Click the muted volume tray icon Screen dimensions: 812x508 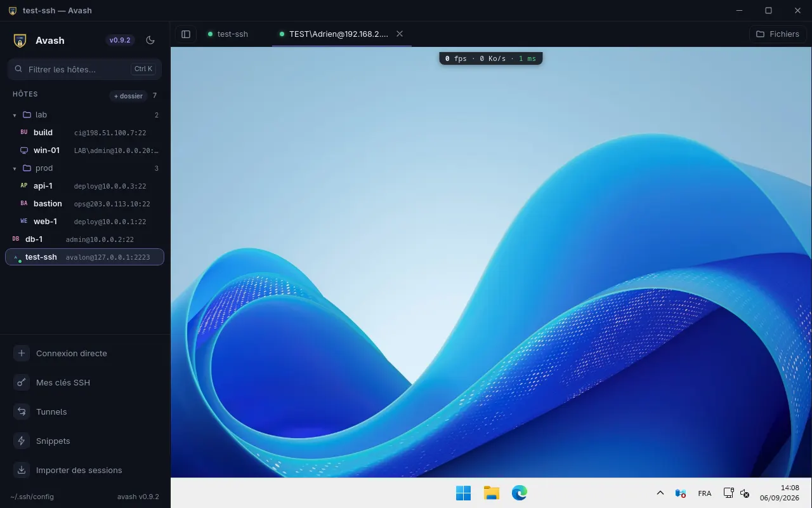[x=745, y=493]
